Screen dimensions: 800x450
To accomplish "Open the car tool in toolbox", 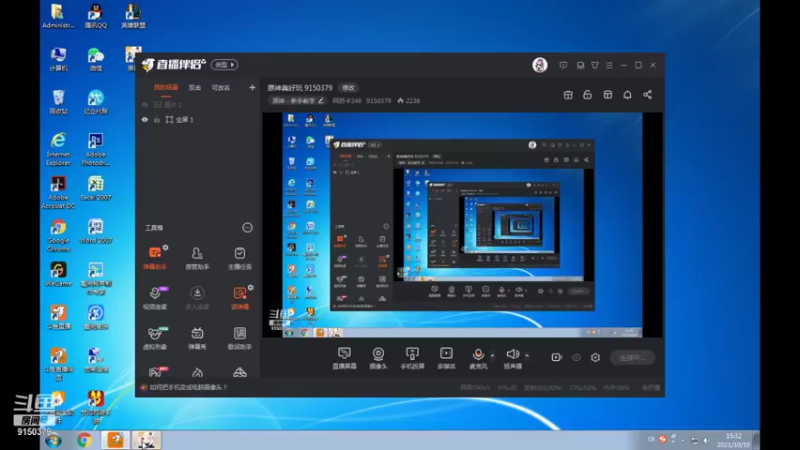I will pos(240,372).
